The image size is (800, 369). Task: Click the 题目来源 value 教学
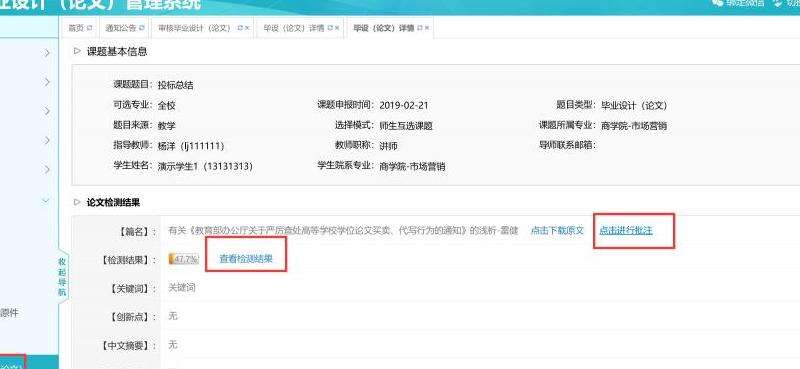[x=166, y=126]
